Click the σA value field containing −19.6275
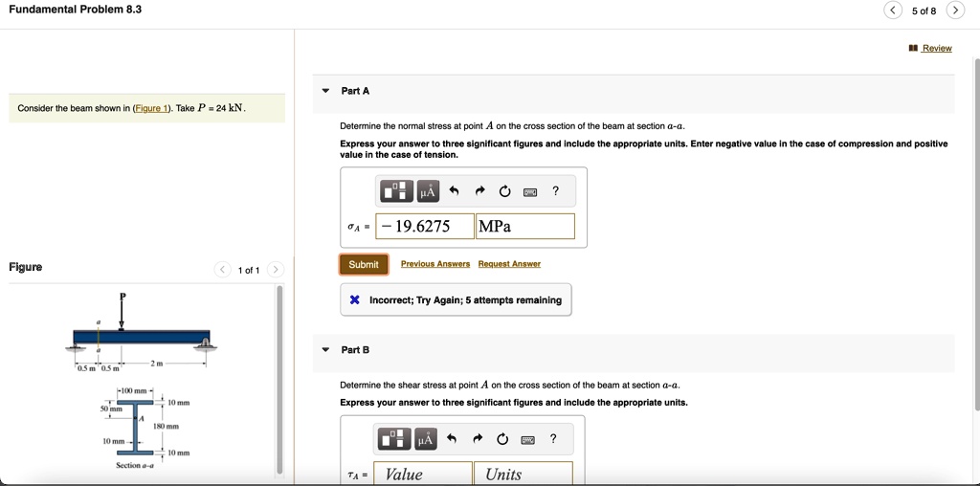The height and width of the screenshot is (486, 980). (x=426, y=227)
